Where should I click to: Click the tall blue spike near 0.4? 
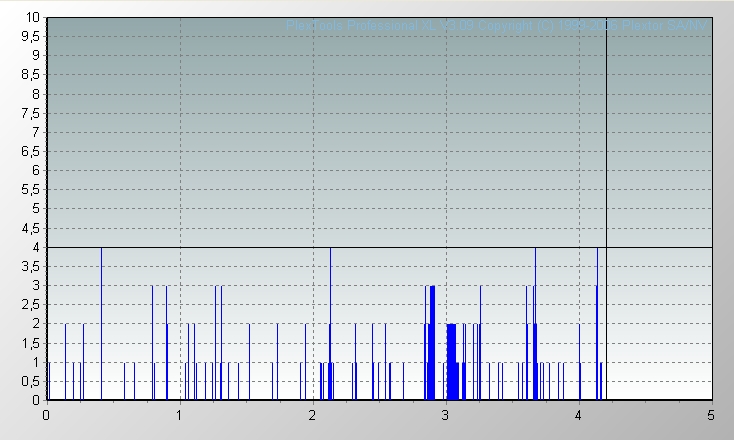pos(101,320)
